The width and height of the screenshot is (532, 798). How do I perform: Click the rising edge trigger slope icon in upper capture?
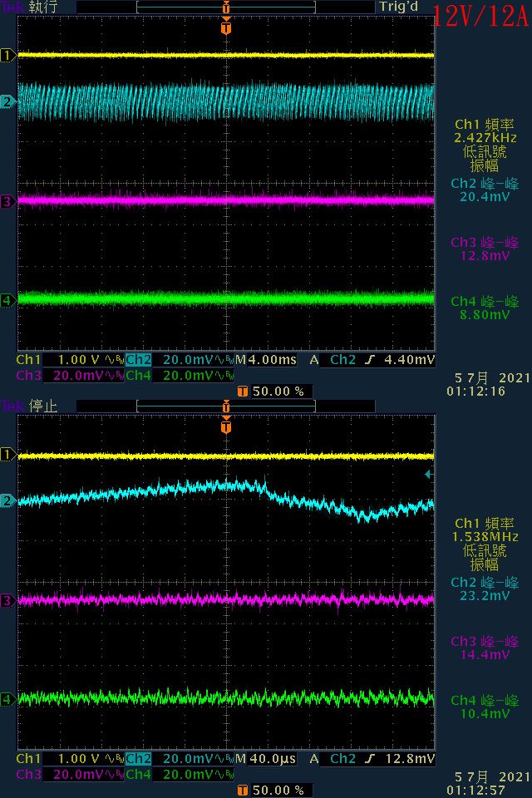(x=370, y=360)
